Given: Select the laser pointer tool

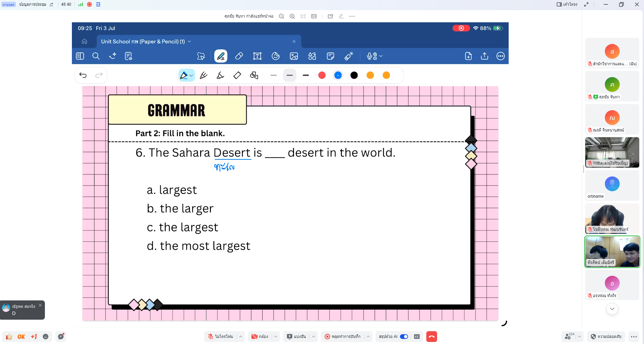Looking at the screenshot, I should 349,56.
